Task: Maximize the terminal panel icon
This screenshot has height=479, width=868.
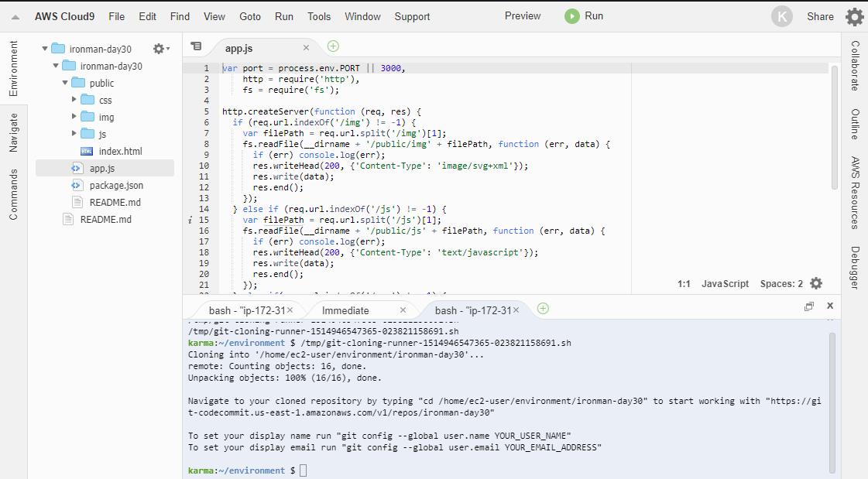Action: click(809, 306)
